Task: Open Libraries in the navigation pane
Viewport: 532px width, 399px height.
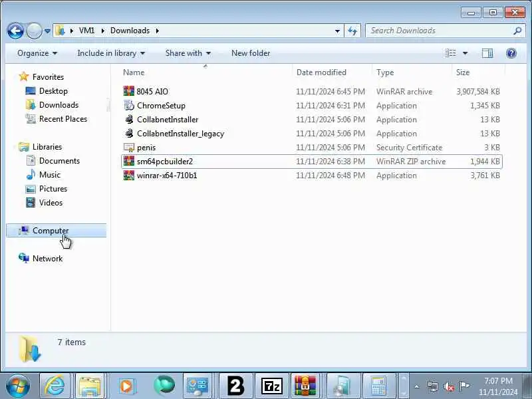Action: [47, 147]
